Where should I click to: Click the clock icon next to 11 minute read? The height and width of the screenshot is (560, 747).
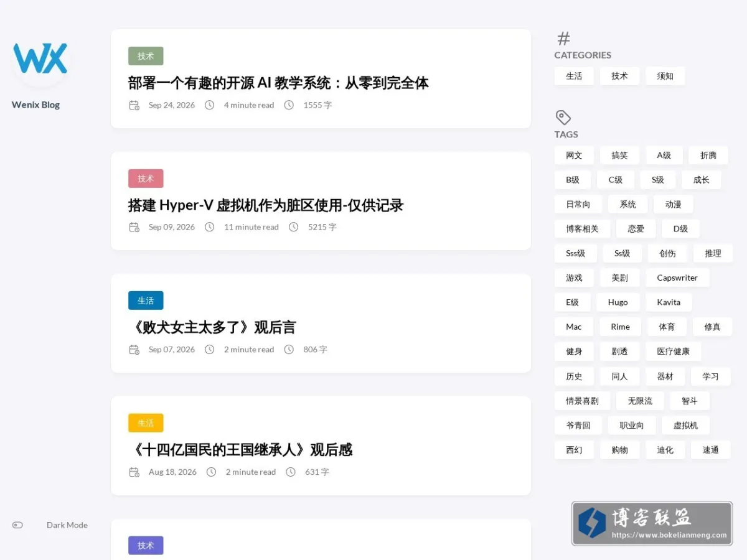click(210, 227)
